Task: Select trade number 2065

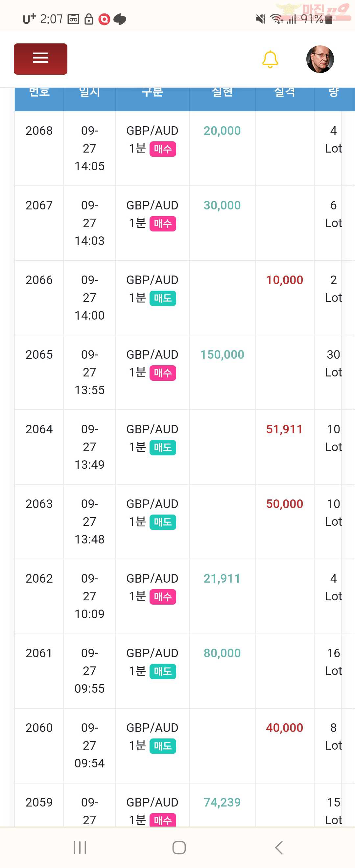Action: 39,354
